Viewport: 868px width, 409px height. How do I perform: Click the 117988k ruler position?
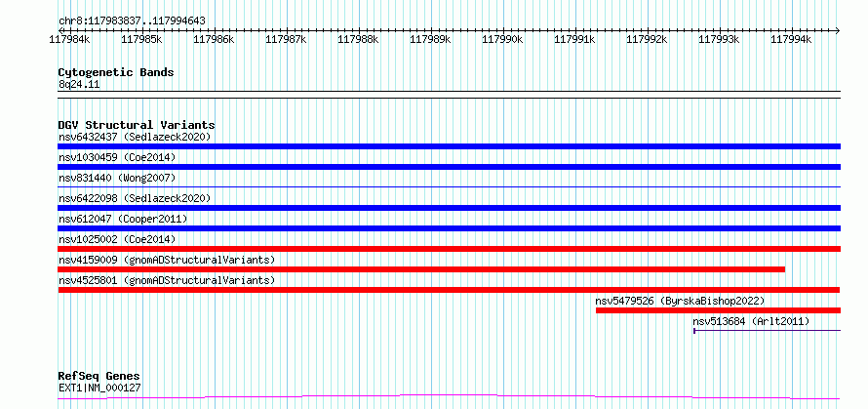coord(358,39)
